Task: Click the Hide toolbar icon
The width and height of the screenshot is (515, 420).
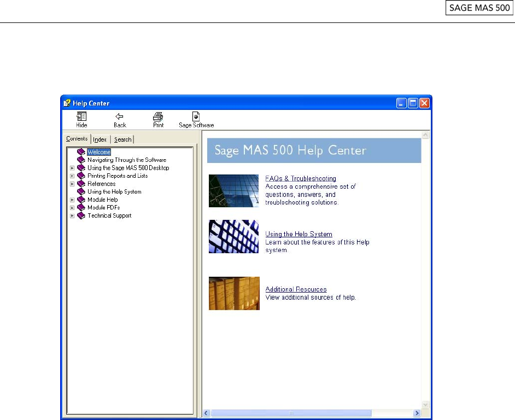Action: click(x=81, y=116)
